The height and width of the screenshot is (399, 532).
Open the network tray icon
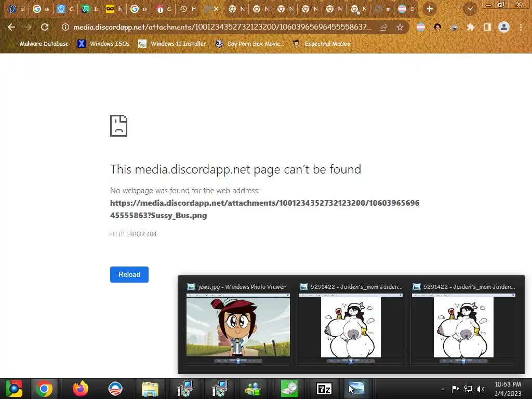[x=468, y=389]
